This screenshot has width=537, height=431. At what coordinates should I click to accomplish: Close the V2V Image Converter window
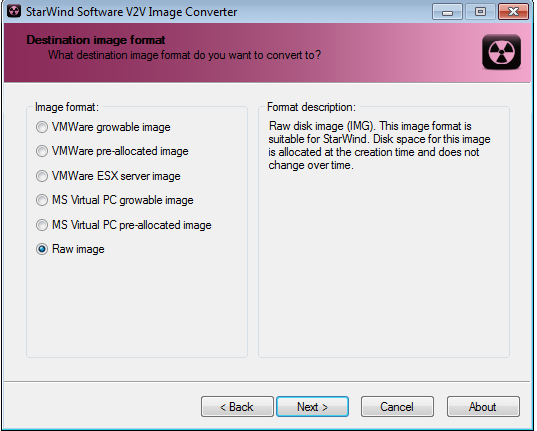click(513, 12)
